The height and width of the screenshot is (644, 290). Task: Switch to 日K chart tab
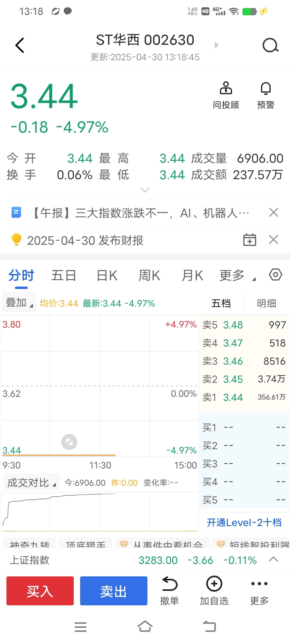[x=107, y=276]
